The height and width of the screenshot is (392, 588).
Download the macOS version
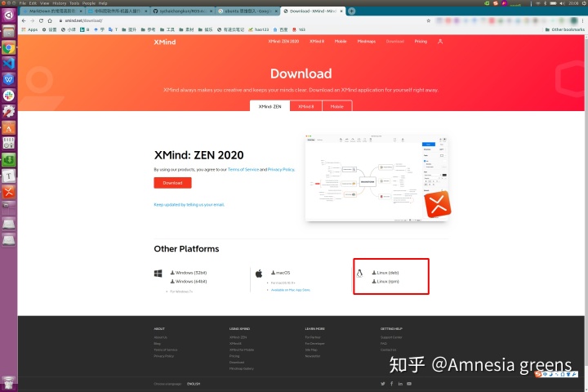(x=280, y=273)
